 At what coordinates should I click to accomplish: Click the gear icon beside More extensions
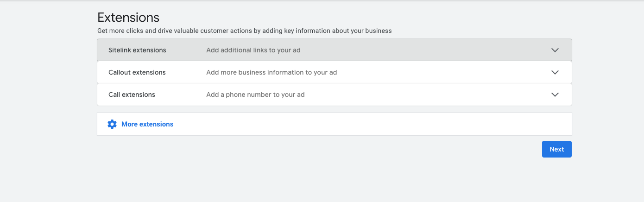point(112,124)
